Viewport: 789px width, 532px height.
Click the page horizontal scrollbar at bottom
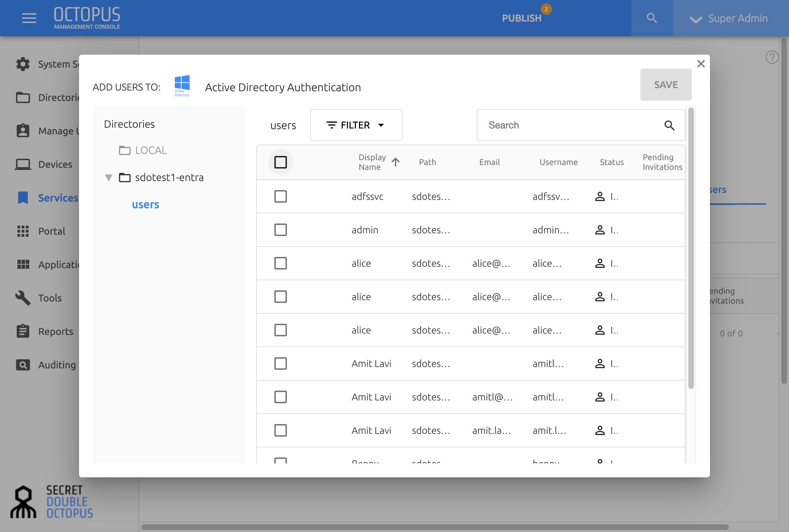point(435,527)
